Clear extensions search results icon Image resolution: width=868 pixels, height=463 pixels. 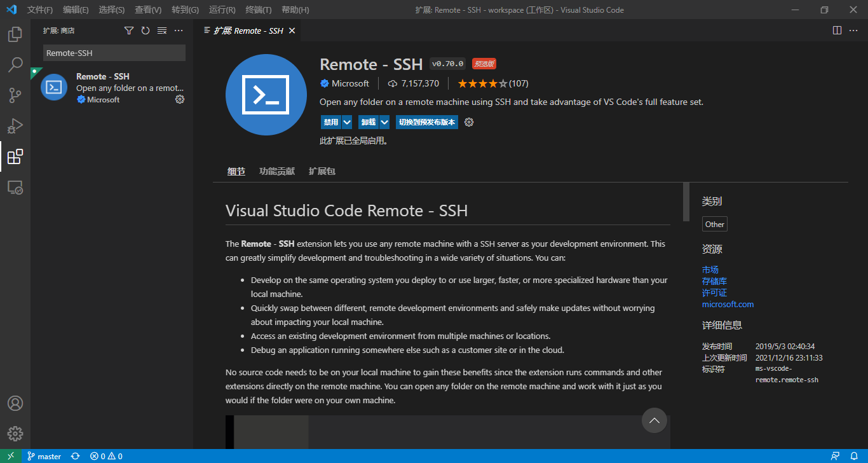(162, 31)
